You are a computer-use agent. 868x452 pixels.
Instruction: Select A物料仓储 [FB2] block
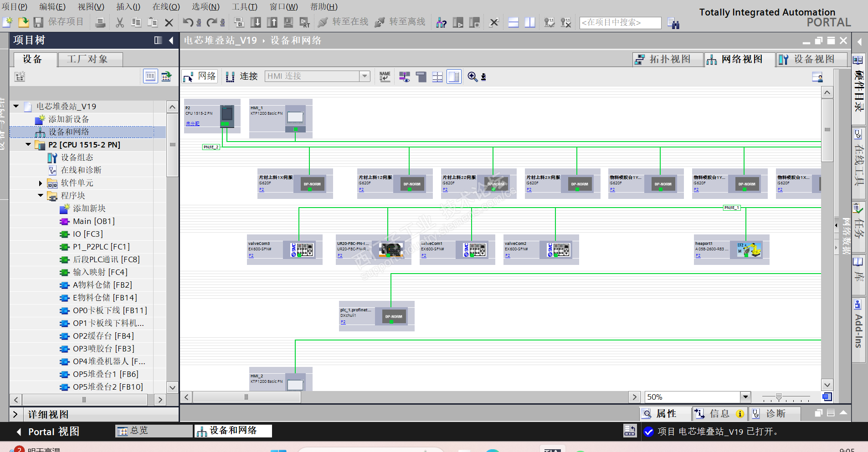pos(103,285)
